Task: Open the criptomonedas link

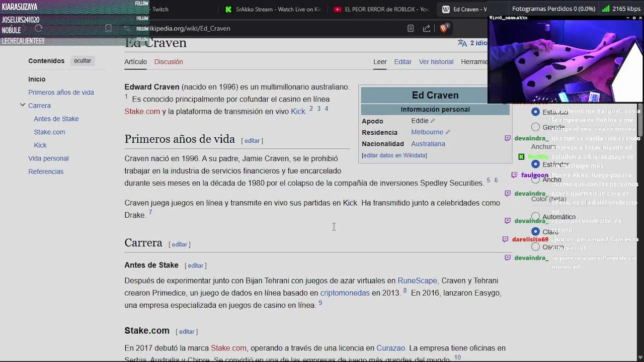Action: click(x=345, y=293)
